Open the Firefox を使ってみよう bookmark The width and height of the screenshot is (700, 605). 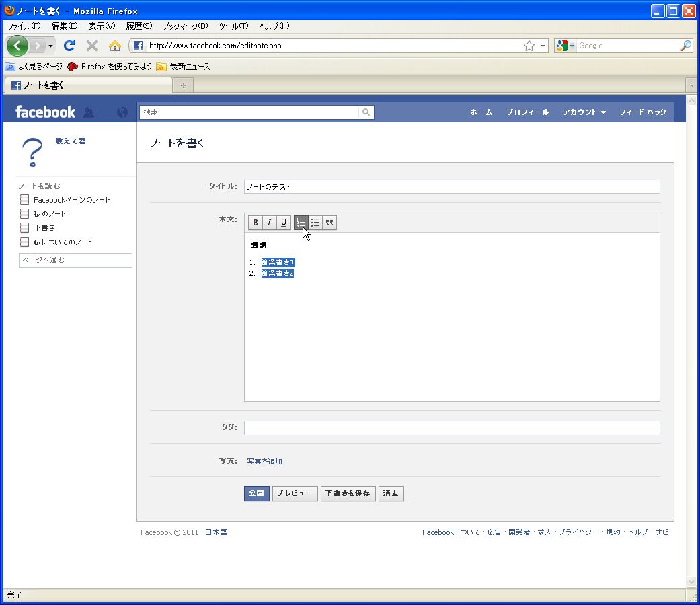(110, 67)
